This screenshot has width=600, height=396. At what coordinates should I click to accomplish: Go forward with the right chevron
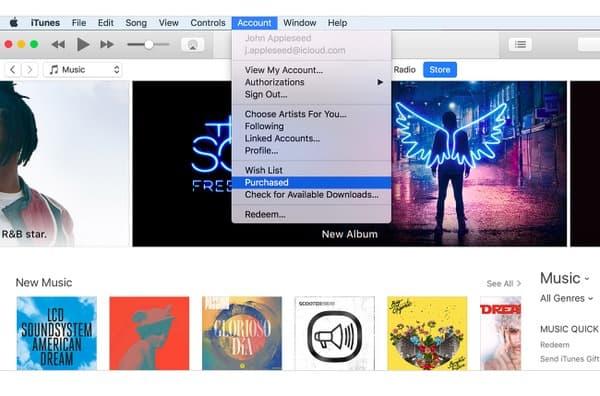pyautogui.click(x=30, y=70)
